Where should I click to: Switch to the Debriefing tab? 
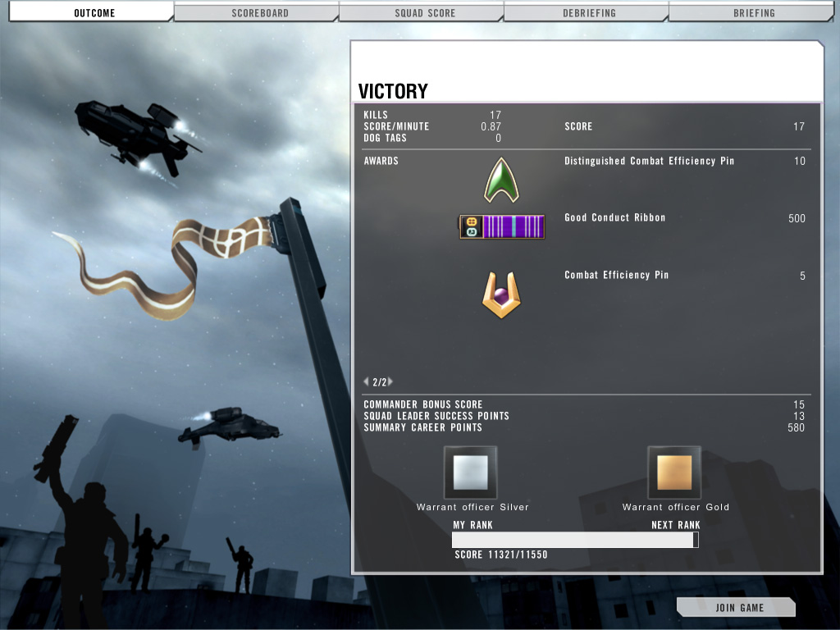coord(589,13)
